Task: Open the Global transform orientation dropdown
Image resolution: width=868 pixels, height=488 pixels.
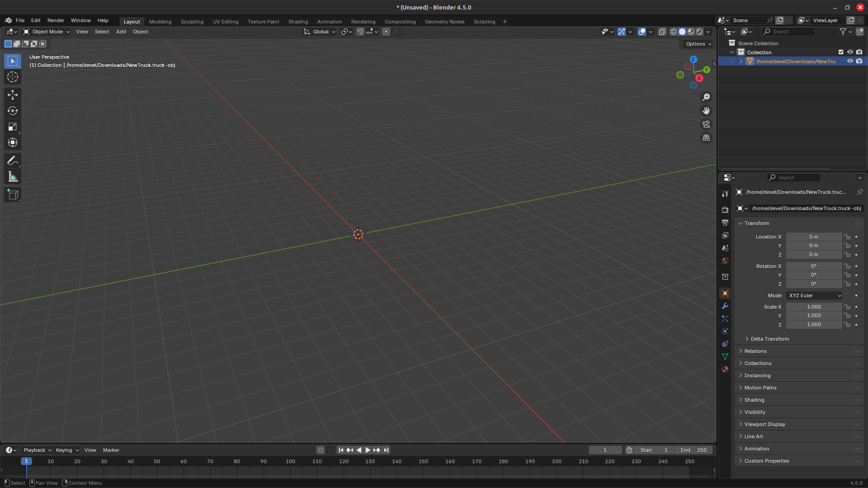Action: (320, 32)
